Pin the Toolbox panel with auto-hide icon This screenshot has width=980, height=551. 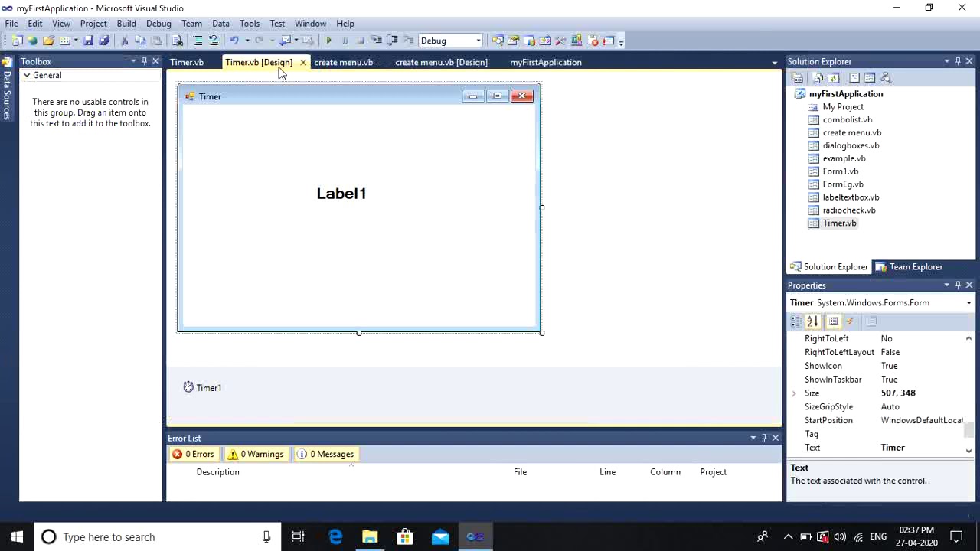(144, 61)
